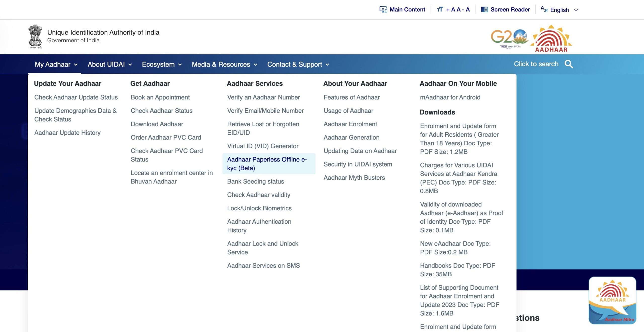Download Charges for Various UIDAI Services PDF
The width and height of the screenshot is (644, 332).
tap(459, 178)
